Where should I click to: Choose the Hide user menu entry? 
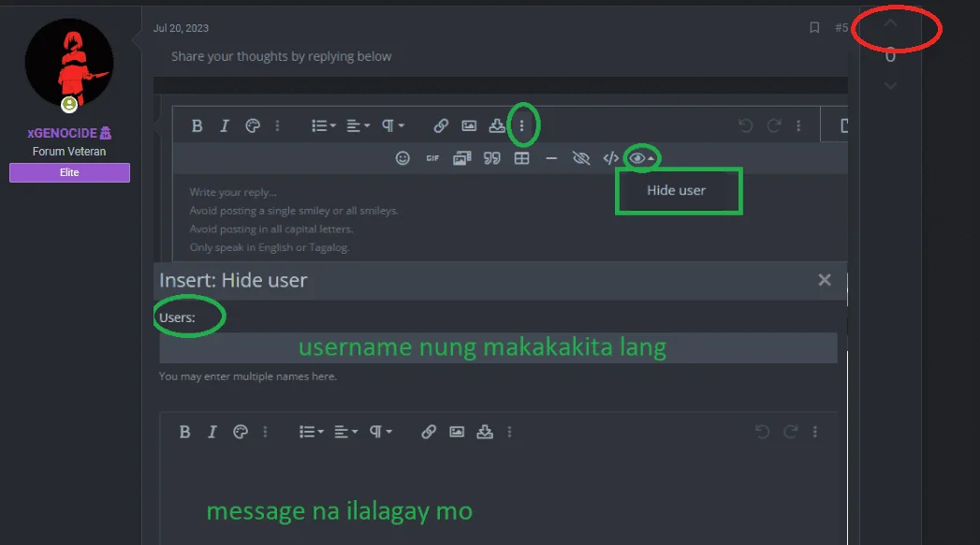(x=676, y=190)
